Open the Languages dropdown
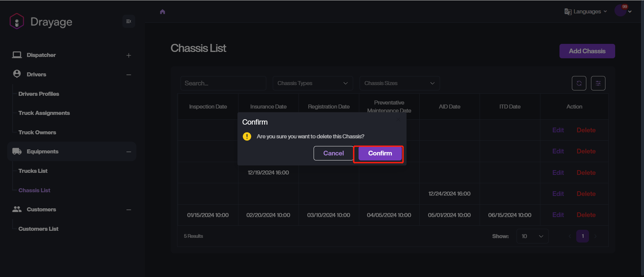Image resolution: width=644 pixels, height=277 pixels. 586,12
